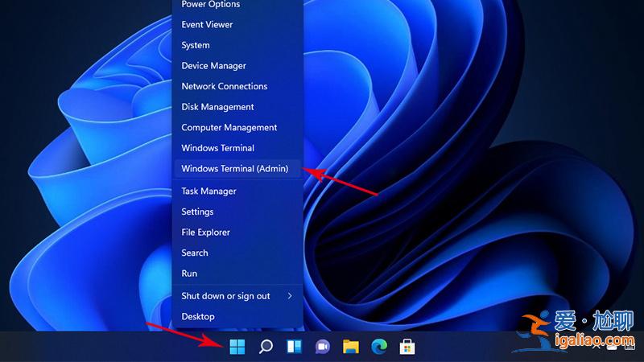Expand Shut down or sign out submenu
The width and height of the screenshot is (644, 362).
pyautogui.click(x=237, y=296)
